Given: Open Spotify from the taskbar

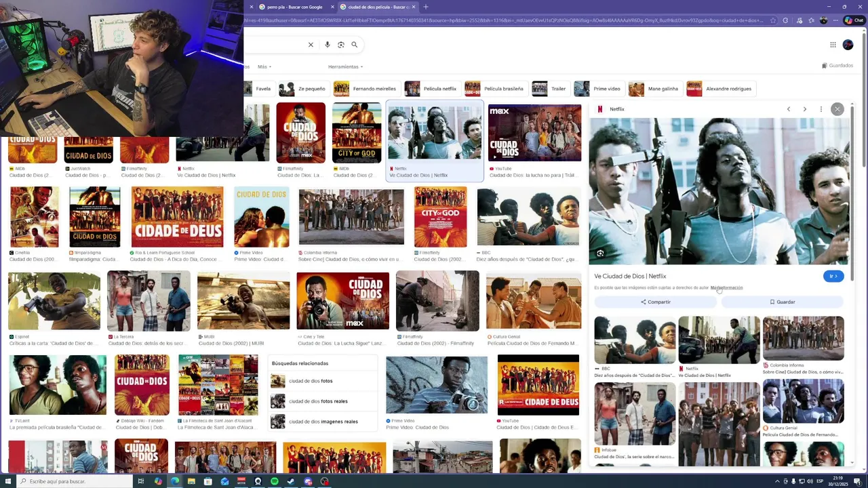Looking at the screenshot, I should 275,481.
